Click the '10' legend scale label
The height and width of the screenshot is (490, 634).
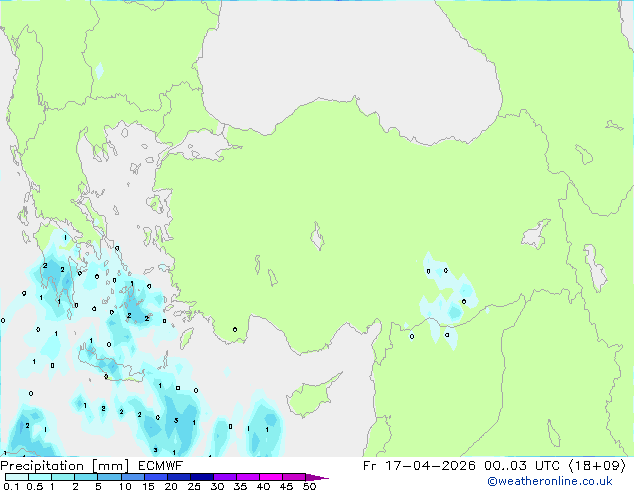125,486
